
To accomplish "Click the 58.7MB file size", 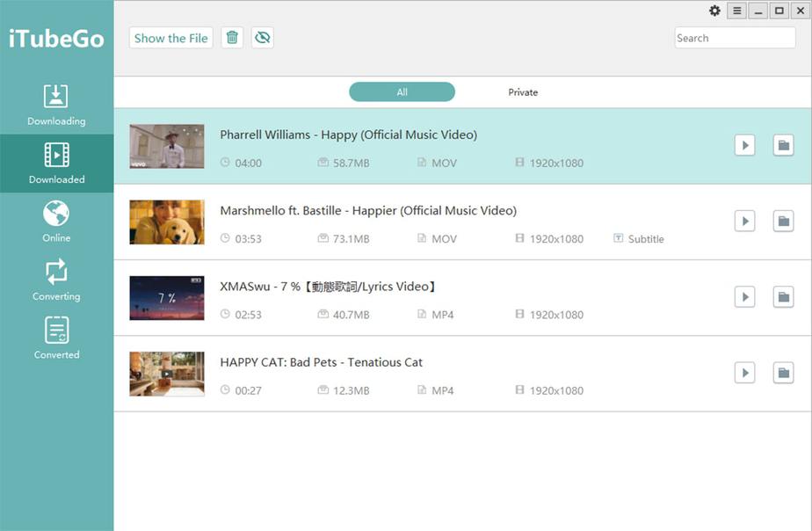I will pos(352,164).
